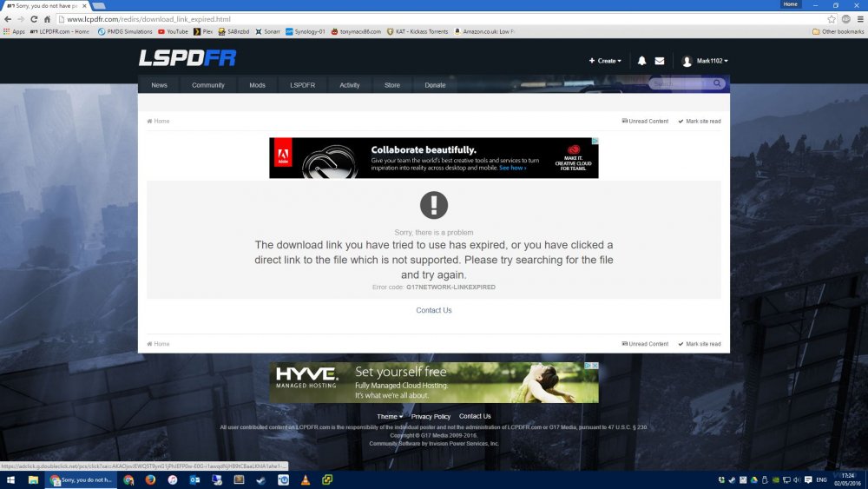The width and height of the screenshot is (868, 489).
Task: Expand the Create dropdown
Action: point(605,61)
